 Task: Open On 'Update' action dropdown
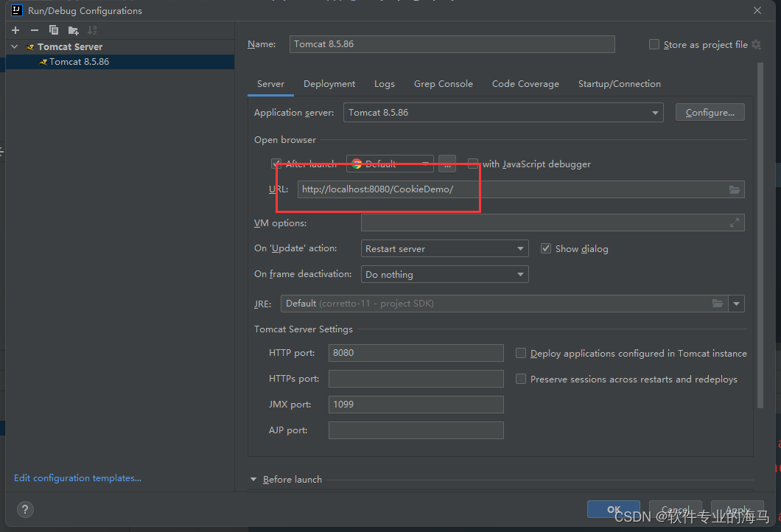coord(444,248)
